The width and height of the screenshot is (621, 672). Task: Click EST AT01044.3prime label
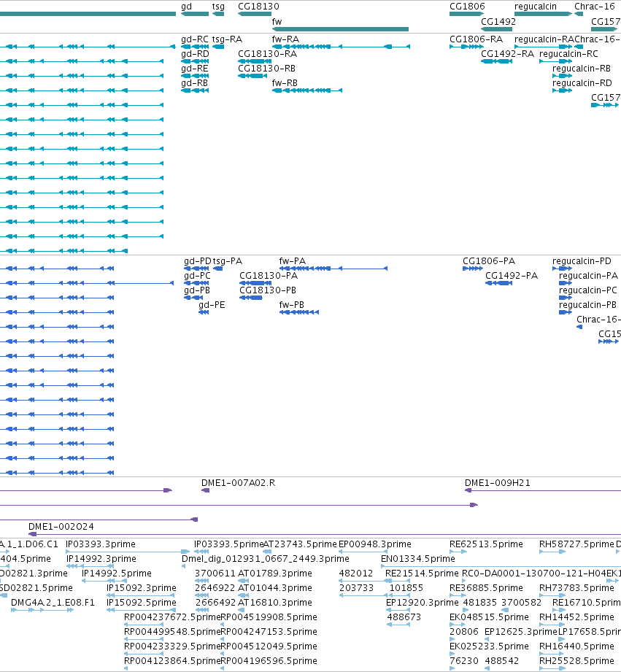[274, 588]
